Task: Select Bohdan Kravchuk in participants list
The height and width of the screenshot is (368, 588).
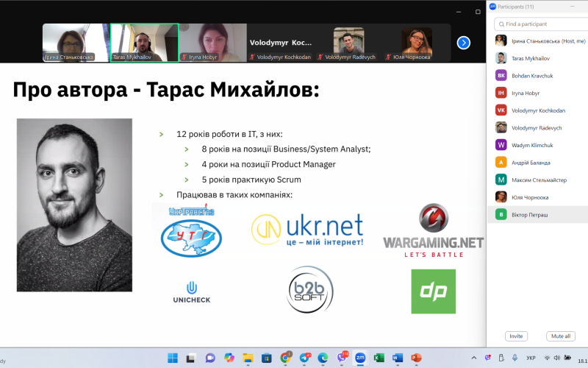Action: tap(538, 76)
